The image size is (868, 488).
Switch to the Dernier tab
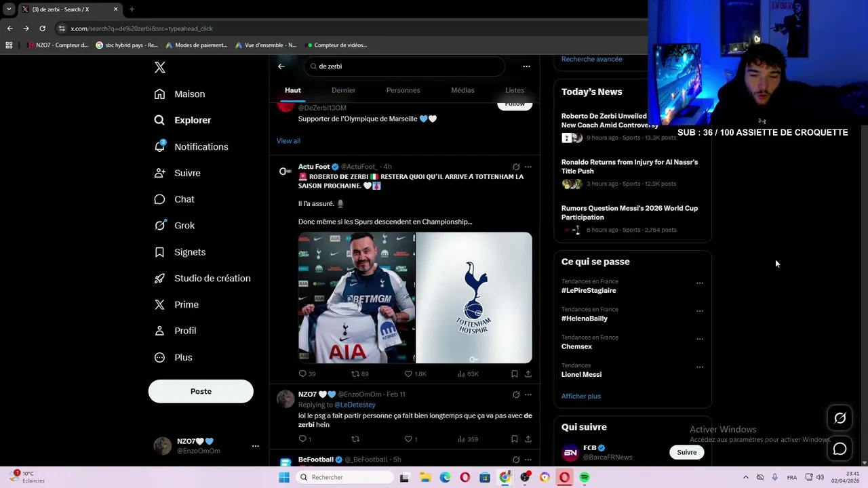344,90
